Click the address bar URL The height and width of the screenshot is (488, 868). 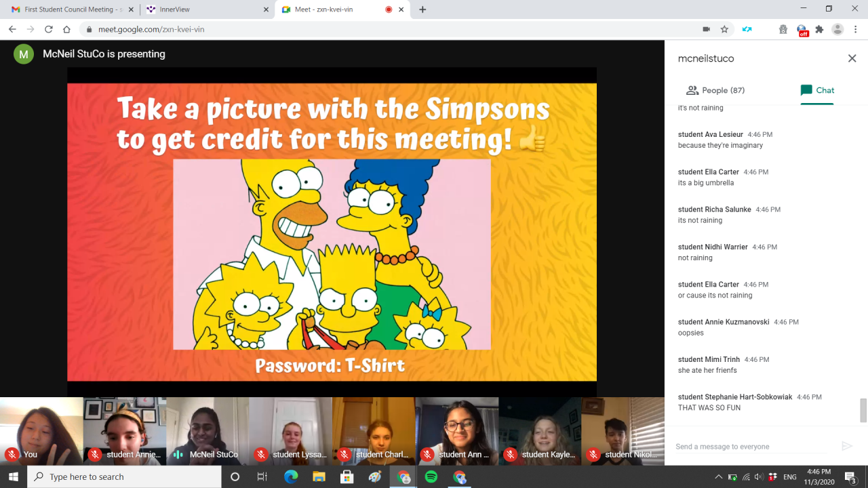151,29
